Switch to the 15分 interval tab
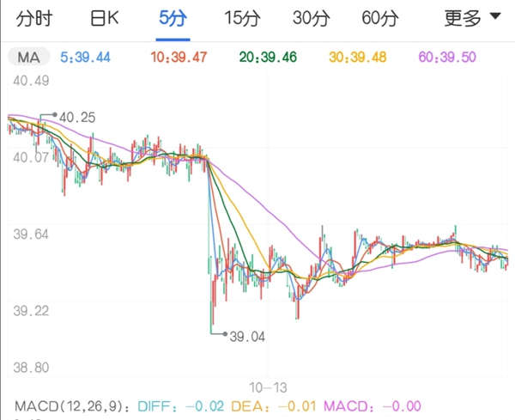This screenshot has width=515, height=420. click(242, 18)
